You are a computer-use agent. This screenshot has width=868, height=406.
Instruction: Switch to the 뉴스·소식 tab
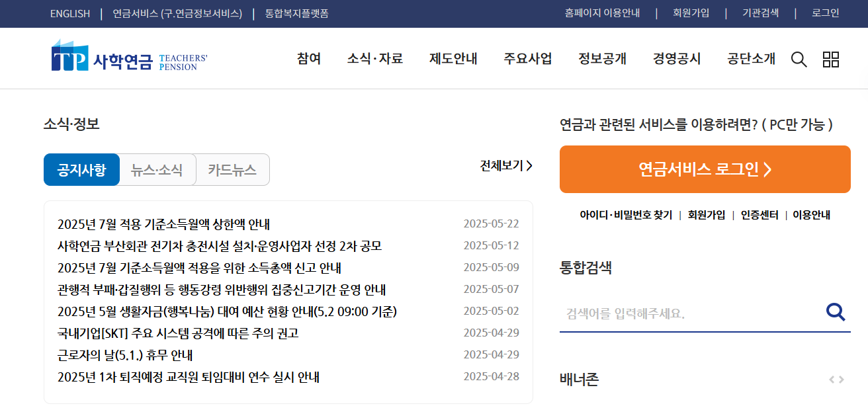tap(157, 169)
